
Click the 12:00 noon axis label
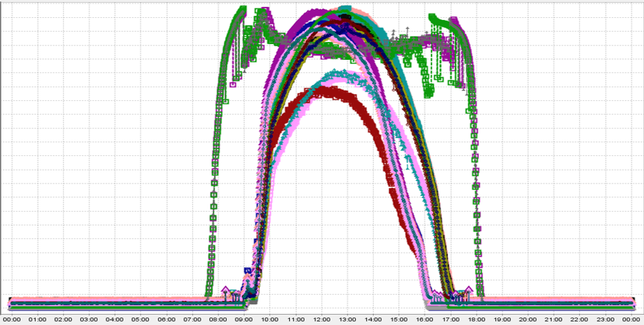click(321, 320)
